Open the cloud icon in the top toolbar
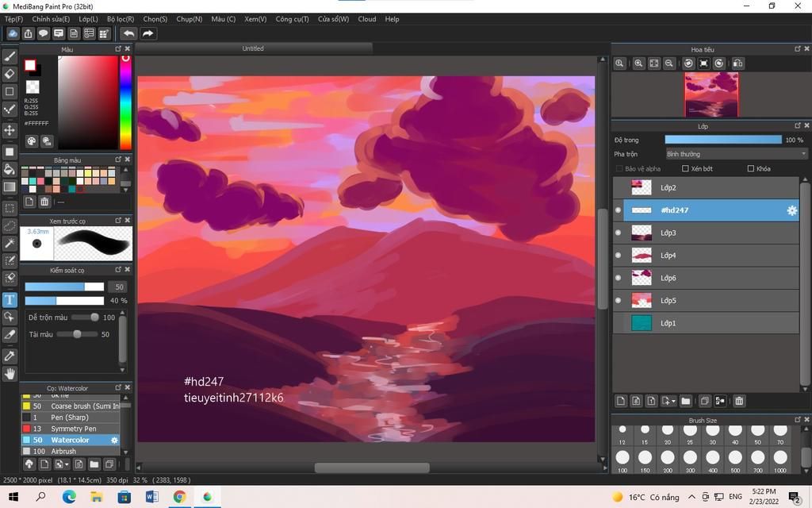Image resolution: width=812 pixels, height=508 pixels. pyautogui.click(x=13, y=33)
